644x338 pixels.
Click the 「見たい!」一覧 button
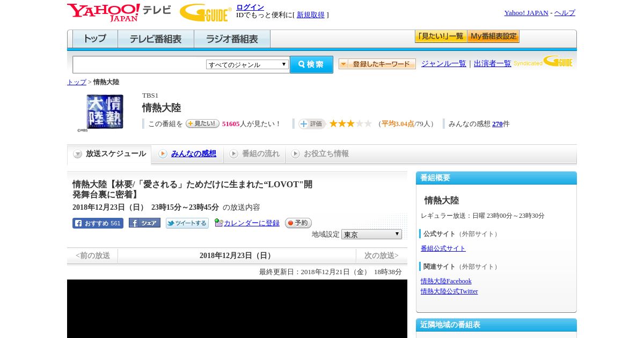[x=441, y=36]
